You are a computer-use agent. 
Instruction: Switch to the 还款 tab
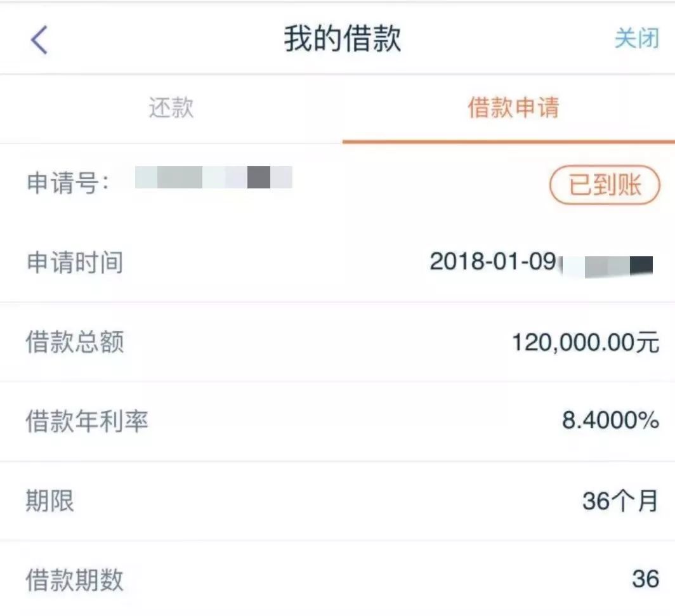point(171,108)
